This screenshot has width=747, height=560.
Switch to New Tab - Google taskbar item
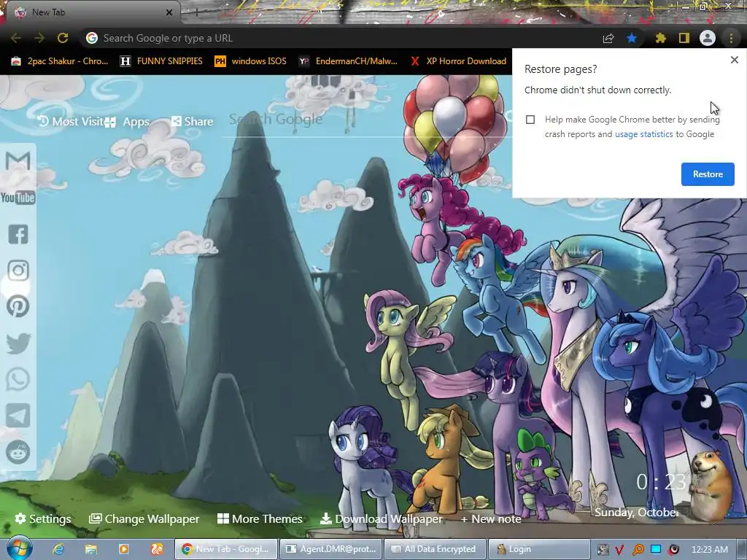226,549
